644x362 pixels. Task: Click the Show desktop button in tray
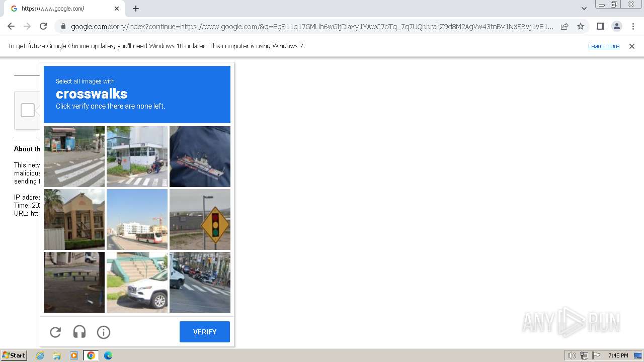point(638,355)
